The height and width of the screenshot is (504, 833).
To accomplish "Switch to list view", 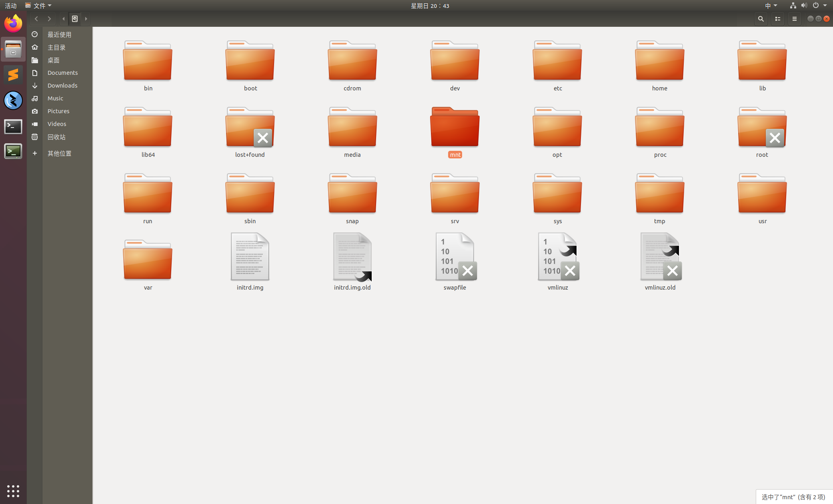I will coord(778,19).
